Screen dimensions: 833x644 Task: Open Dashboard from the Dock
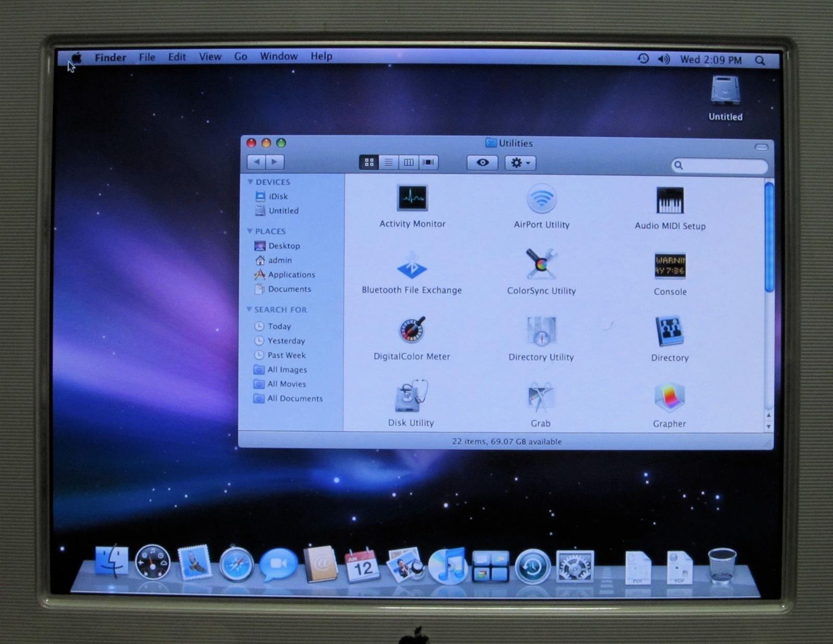(153, 563)
